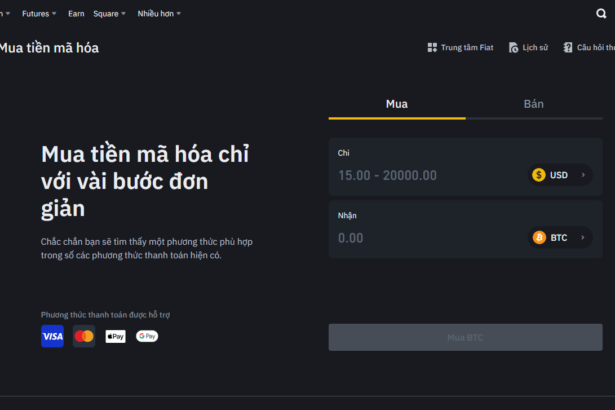Click the Mastercard payment logo
The height and width of the screenshot is (410, 615).
(x=84, y=336)
